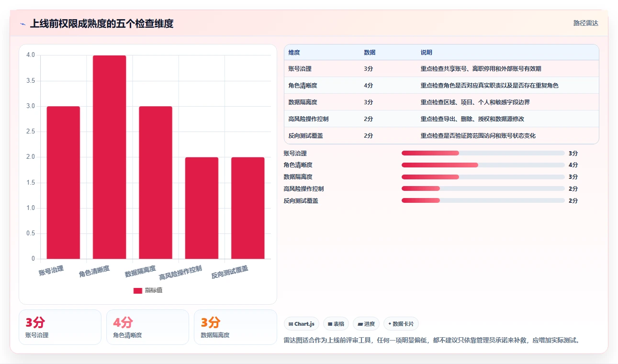Click the 4分 cell in 角色清晰度 row
The image size is (618, 364).
click(368, 86)
